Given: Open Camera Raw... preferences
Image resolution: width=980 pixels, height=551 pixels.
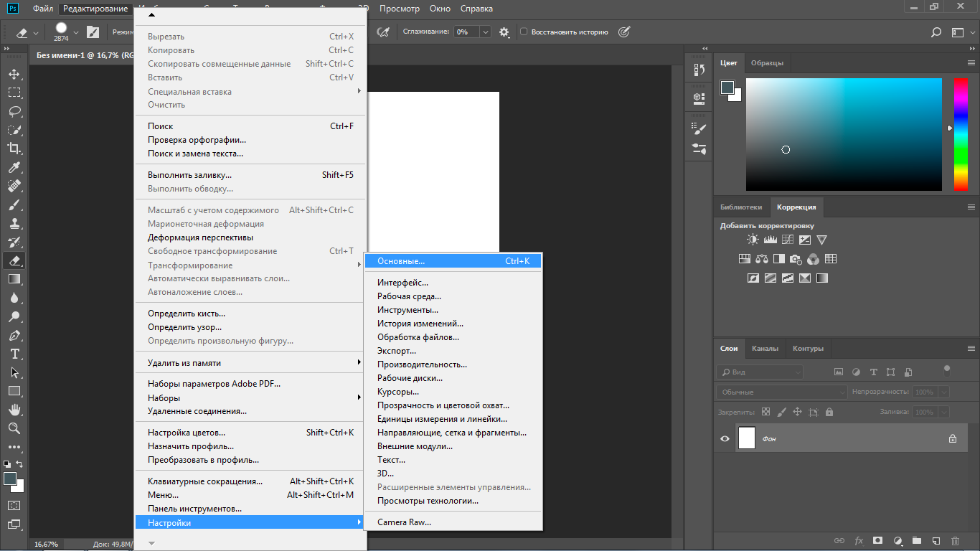Looking at the screenshot, I should coord(453,522).
